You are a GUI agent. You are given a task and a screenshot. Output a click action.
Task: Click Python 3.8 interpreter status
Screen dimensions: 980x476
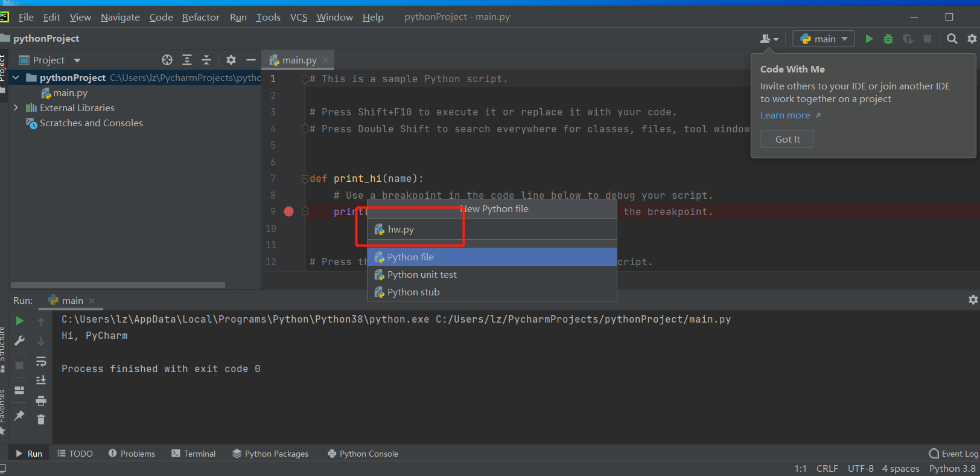pos(952,469)
